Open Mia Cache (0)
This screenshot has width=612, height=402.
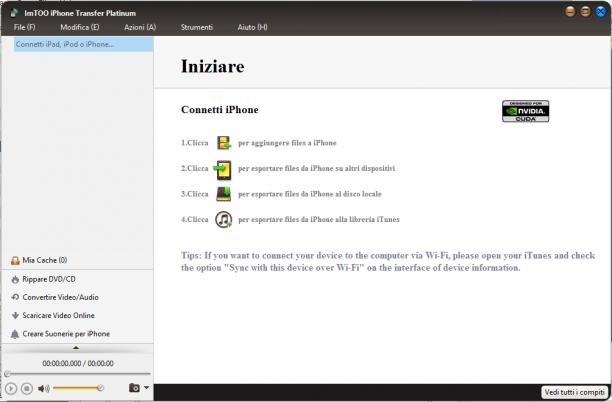pyautogui.click(x=44, y=260)
